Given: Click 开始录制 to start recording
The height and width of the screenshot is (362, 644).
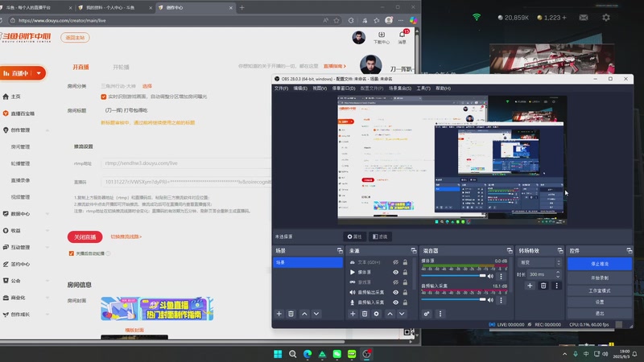Looking at the screenshot, I should (x=599, y=278).
